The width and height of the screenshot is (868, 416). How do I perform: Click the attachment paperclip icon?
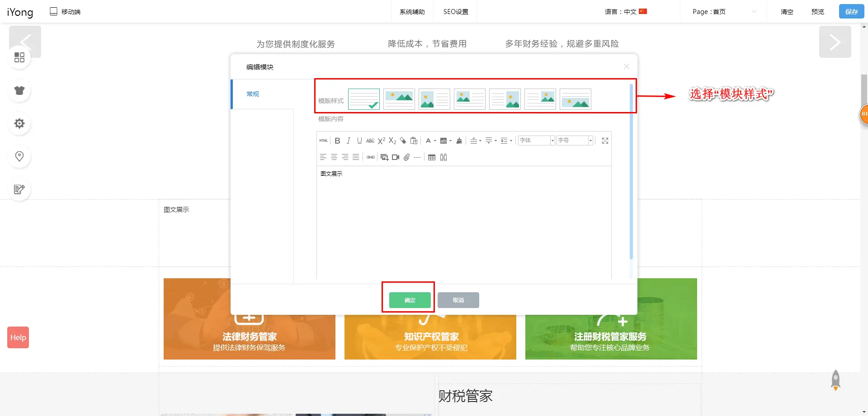407,157
